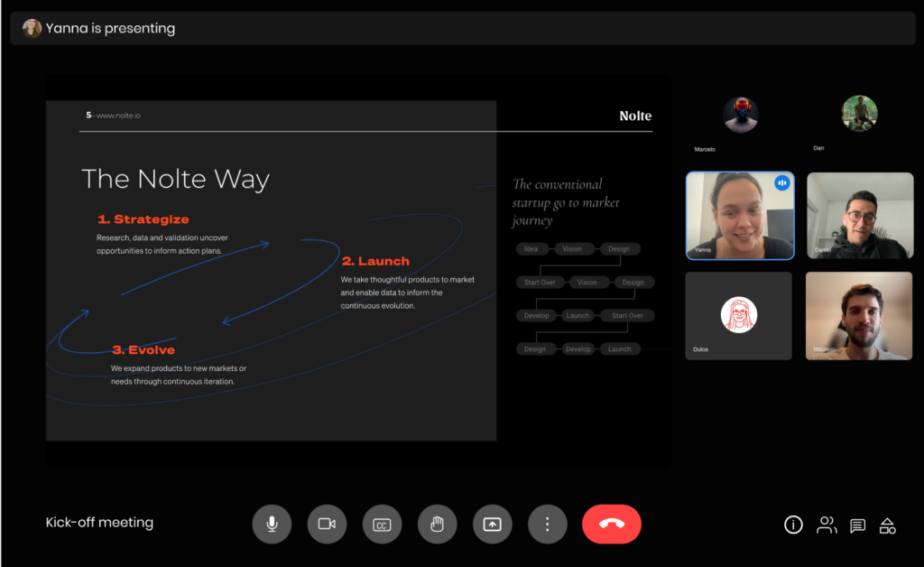Click Dulce's avatar tile
The width and height of the screenshot is (924, 567).
[738, 315]
